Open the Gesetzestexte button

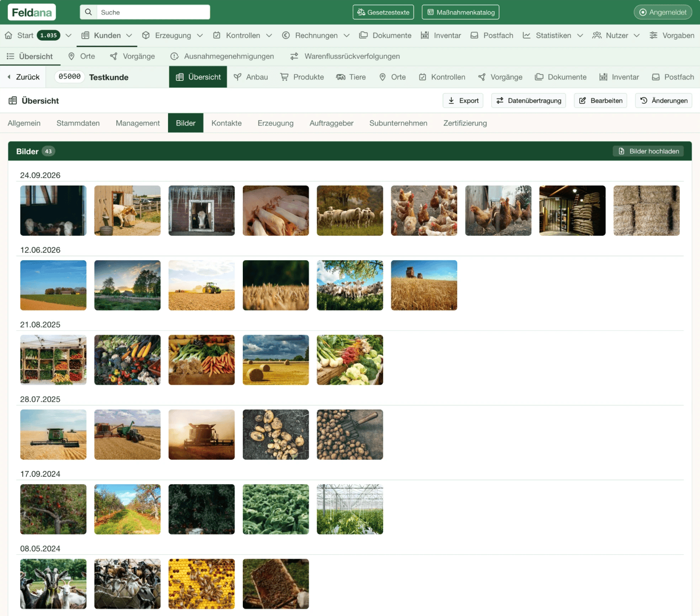click(383, 12)
